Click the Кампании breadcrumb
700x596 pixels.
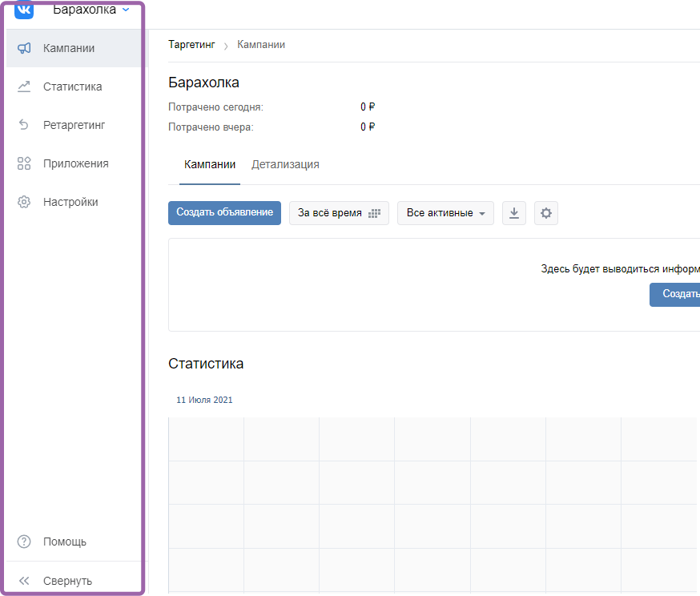pyautogui.click(x=261, y=45)
